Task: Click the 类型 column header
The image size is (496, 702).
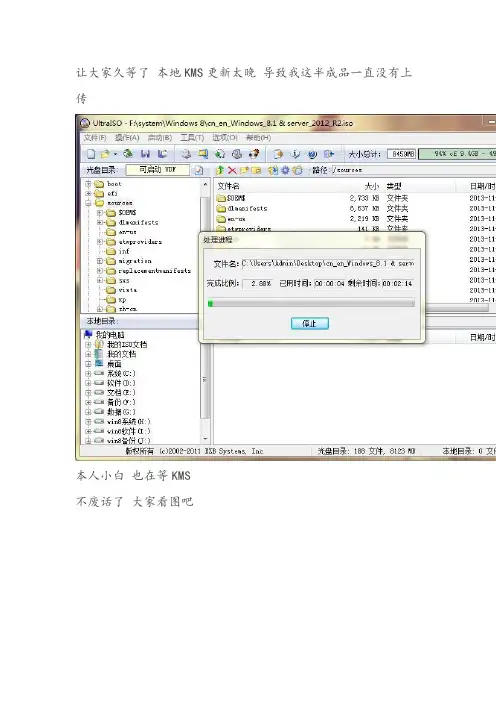Action: (394, 186)
